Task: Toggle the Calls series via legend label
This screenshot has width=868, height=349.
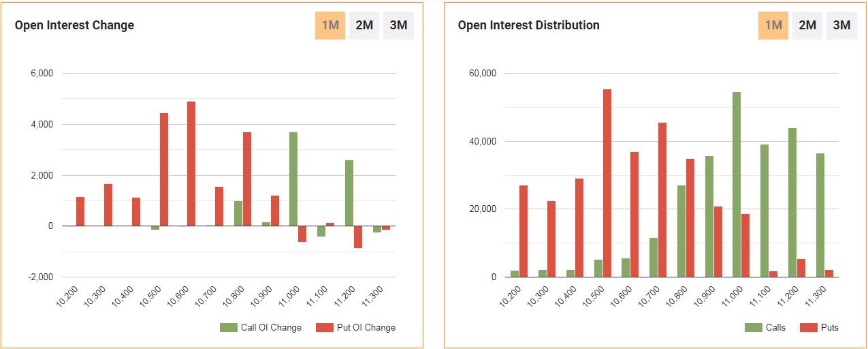Action: pyautogui.click(x=775, y=328)
